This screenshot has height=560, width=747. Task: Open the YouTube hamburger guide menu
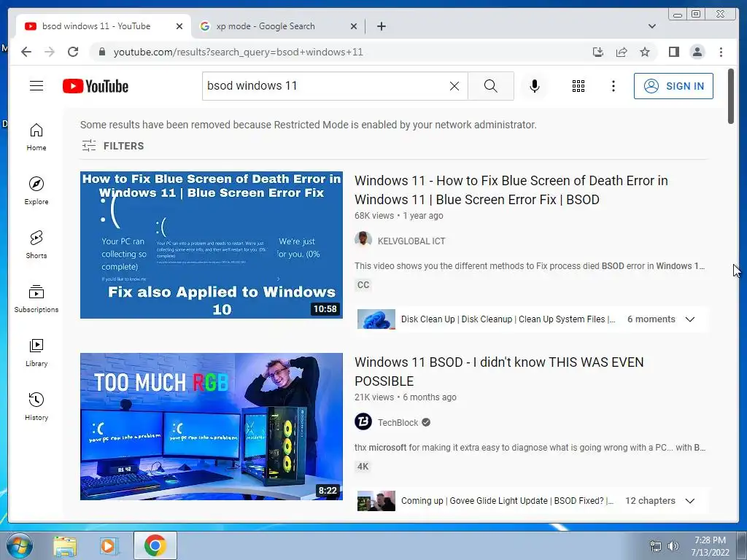tap(36, 86)
